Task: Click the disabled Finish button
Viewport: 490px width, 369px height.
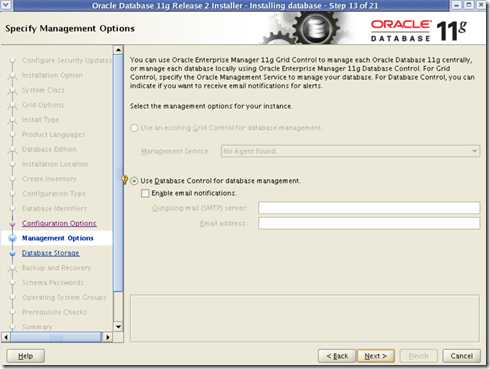Action: [x=419, y=356]
